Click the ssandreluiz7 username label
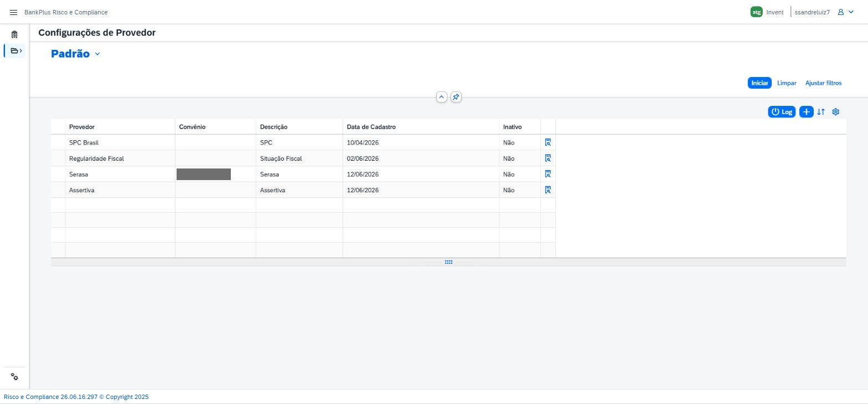868x404 pixels. pos(812,12)
